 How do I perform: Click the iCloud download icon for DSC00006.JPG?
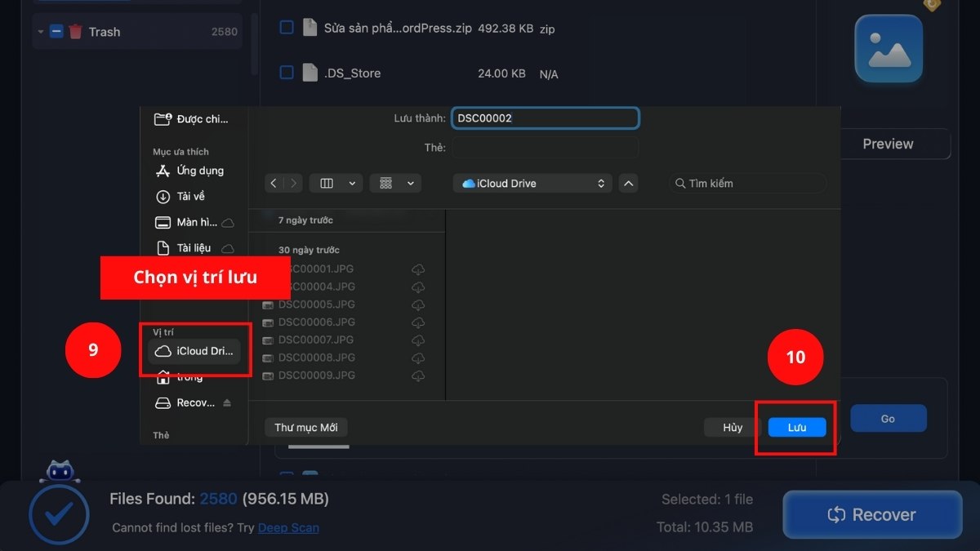418,322
